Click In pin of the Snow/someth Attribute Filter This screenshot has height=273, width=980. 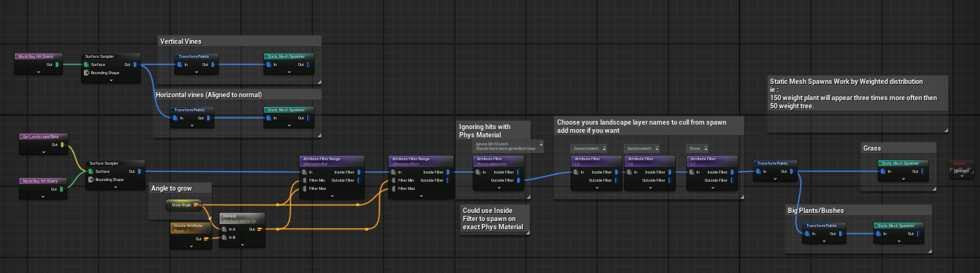pos(576,173)
